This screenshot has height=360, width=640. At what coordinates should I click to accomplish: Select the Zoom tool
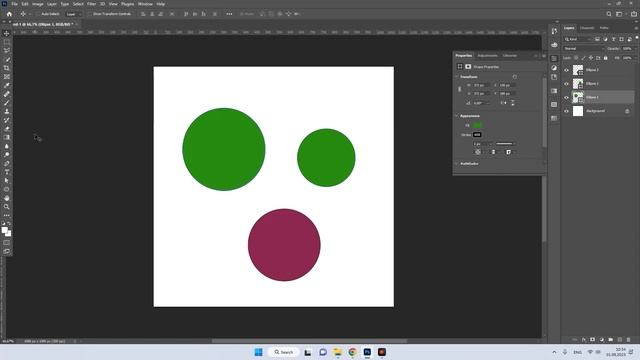7,207
